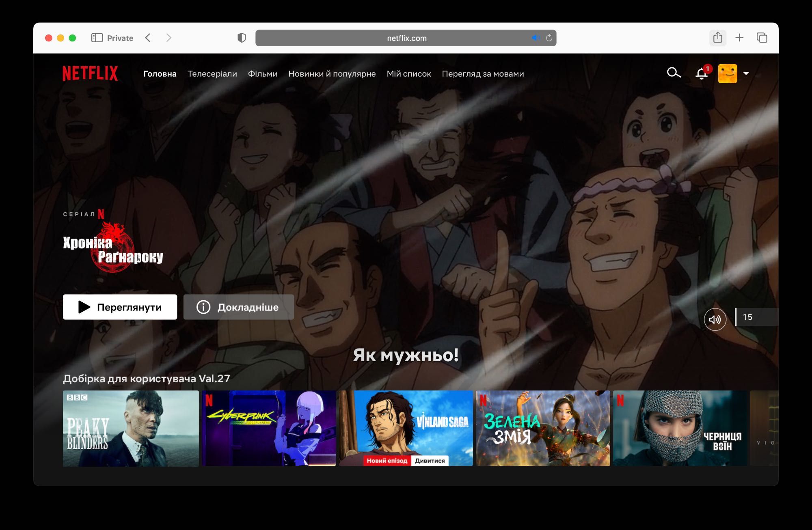Open the Vinland Saga thumbnail
Screen dimensions: 812x530
pyautogui.click(x=406, y=428)
